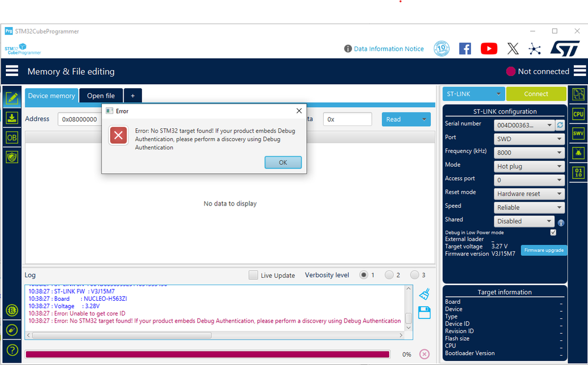This screenshot has height=365, width=588.
Task: Open the External Loaders EL icon
Action: [x=12, y=310]
